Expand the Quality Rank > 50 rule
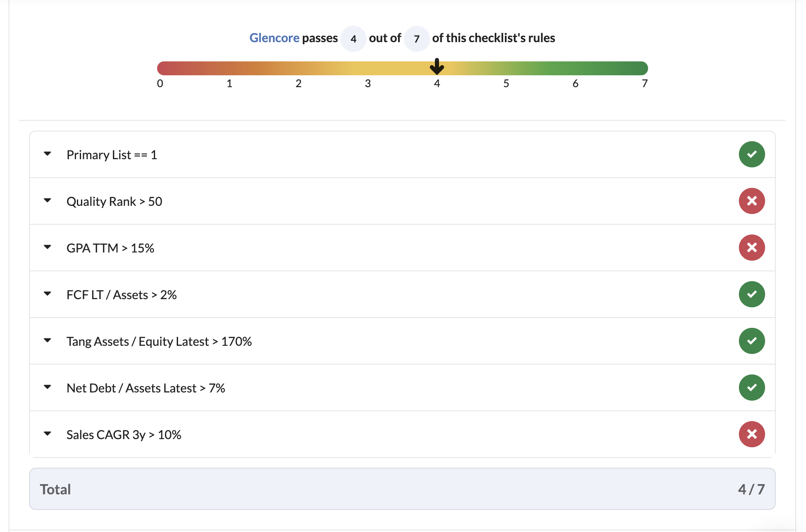The height and width of the screenshot is (532, 806). [x=47, y=201]
